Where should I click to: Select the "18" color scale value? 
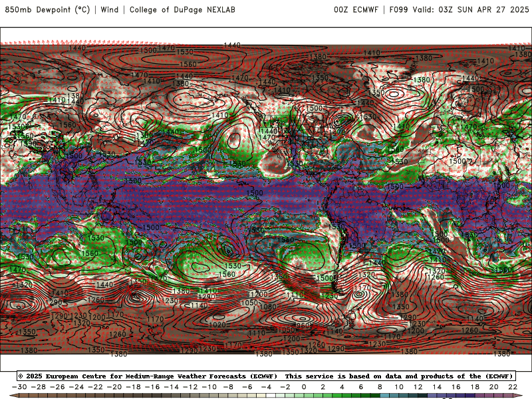pos(475,387)
